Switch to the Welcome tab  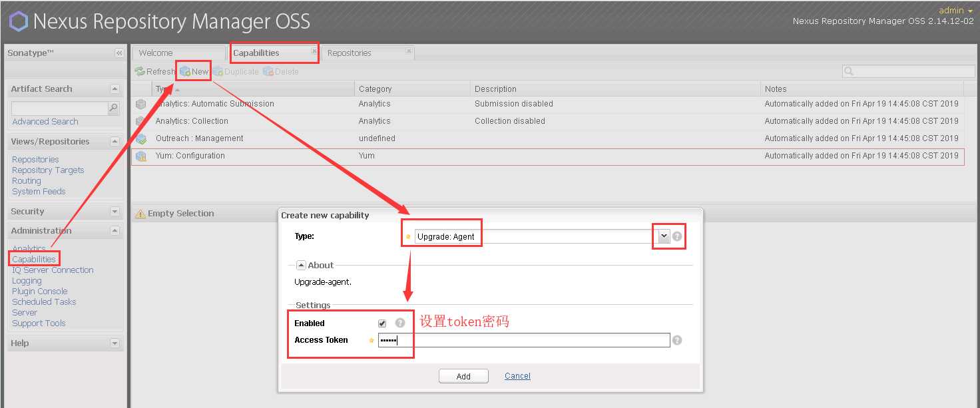click(179, 53)
